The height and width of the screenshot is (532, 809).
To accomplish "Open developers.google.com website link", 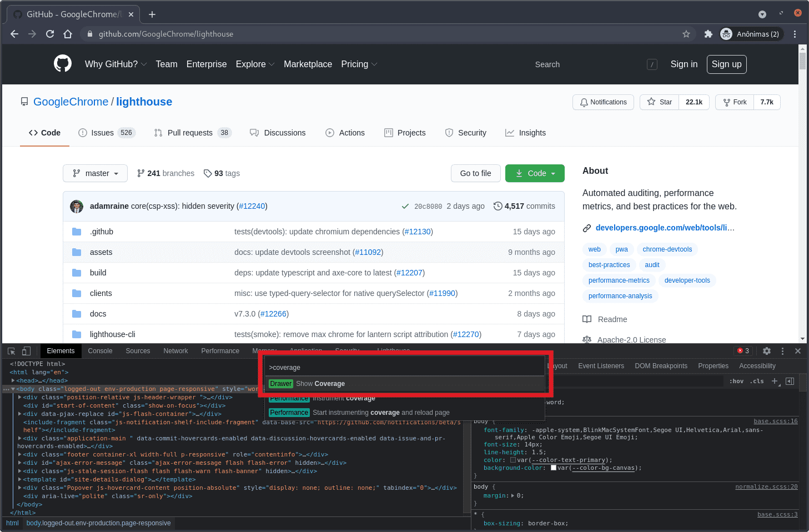I will [x=665, y=228].
